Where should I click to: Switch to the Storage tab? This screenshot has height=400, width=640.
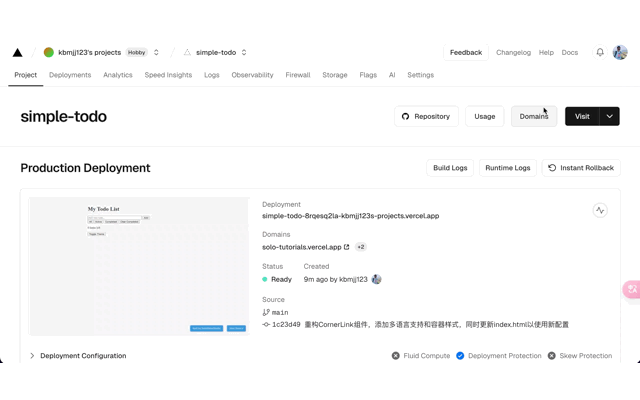click(x=335, y=75)
